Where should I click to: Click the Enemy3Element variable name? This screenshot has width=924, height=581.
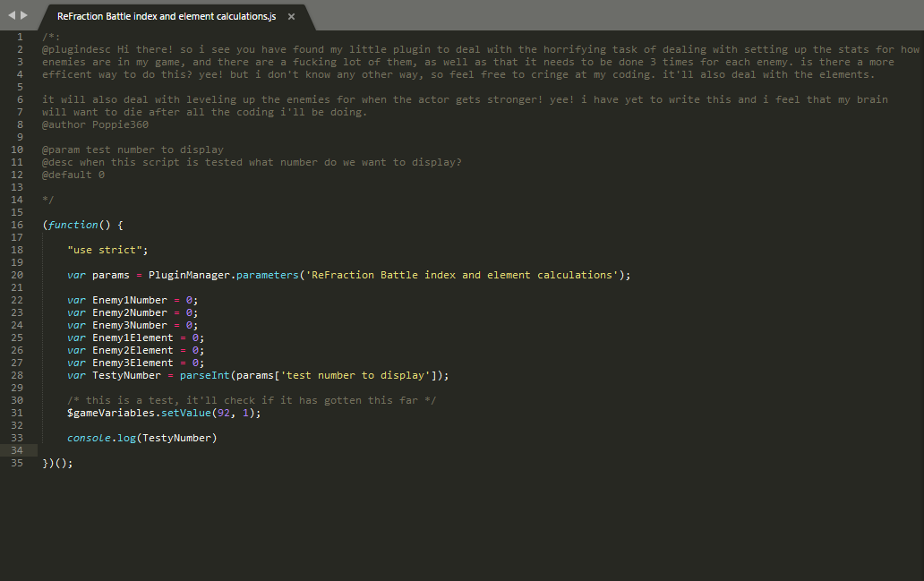click(x=133, y=363)
